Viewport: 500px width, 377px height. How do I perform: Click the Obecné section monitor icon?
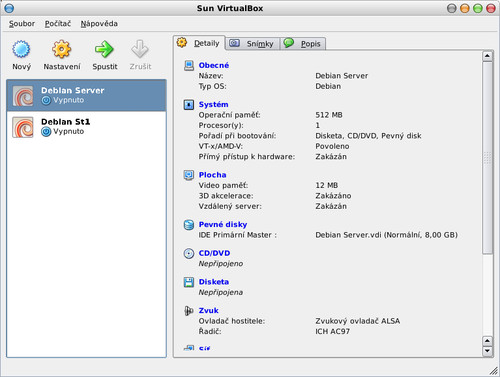[189, 65]
